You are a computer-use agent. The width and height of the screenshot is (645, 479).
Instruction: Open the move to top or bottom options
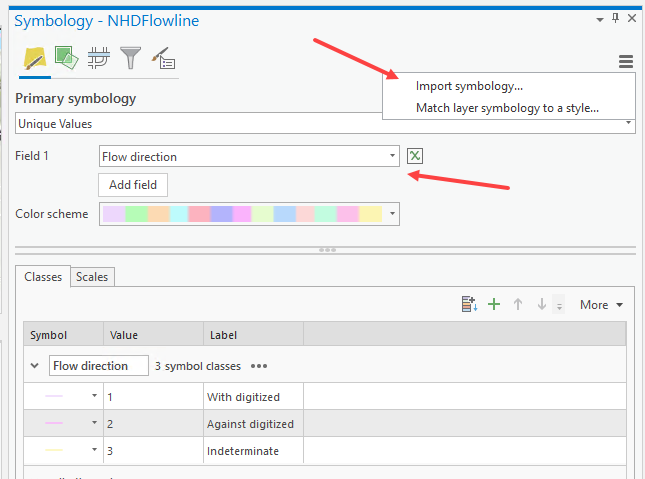tap(559, 305)
